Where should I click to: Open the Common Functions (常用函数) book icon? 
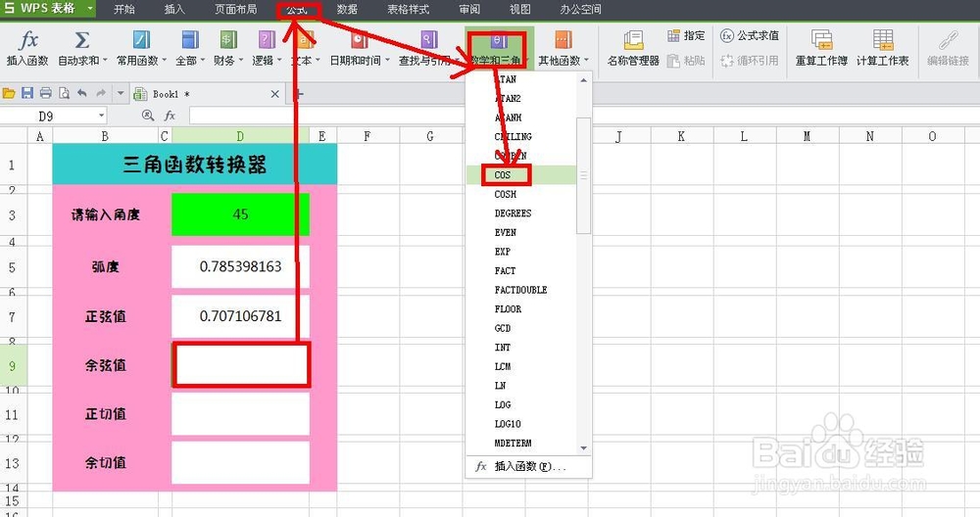point(141,40)
